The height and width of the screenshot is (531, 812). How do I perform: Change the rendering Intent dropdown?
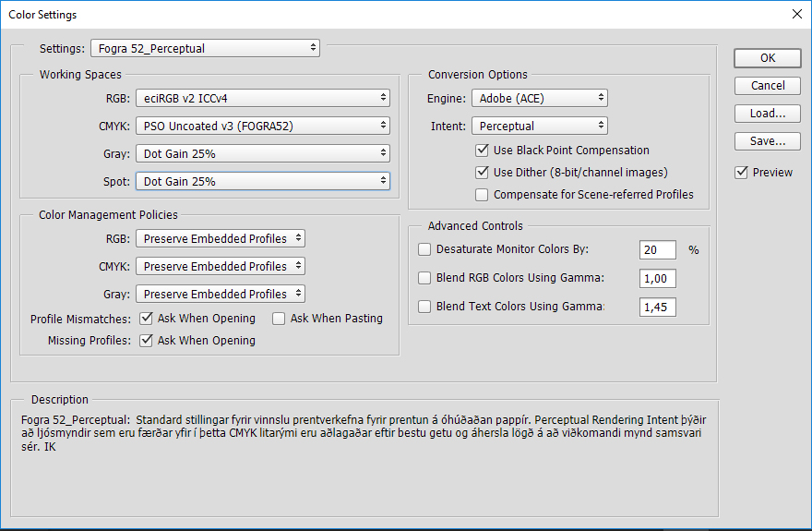click(539, 126)
